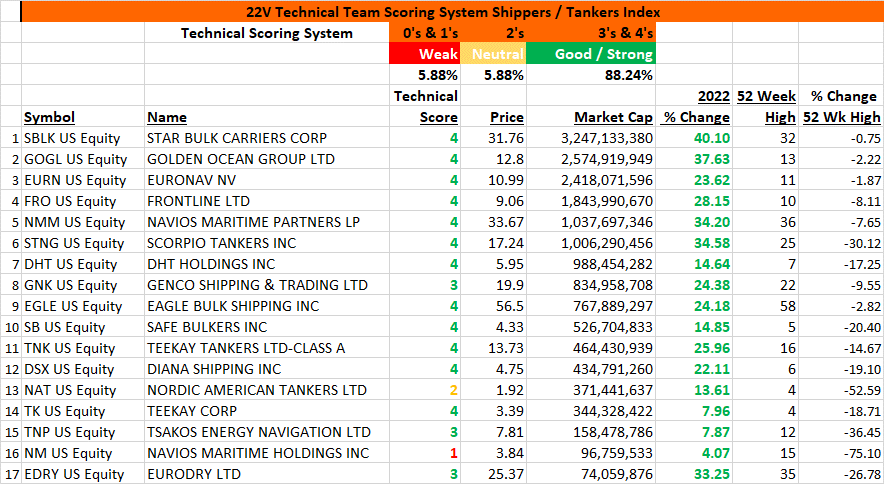
Task: Select the price 25.37 cell
Action: [493, 474]
